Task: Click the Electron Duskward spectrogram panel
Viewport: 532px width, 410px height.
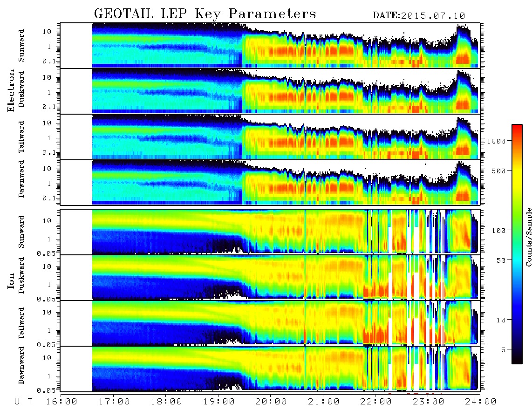Action: (x=270, y=91)
